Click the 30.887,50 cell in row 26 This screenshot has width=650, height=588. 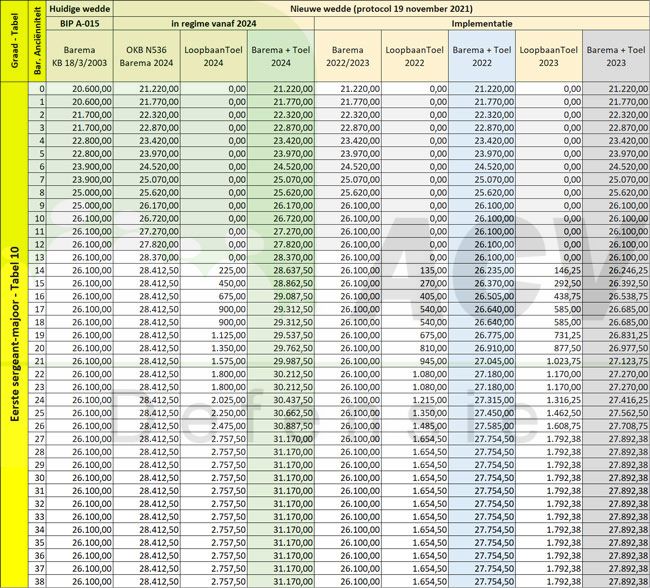(x=281, y=426)
